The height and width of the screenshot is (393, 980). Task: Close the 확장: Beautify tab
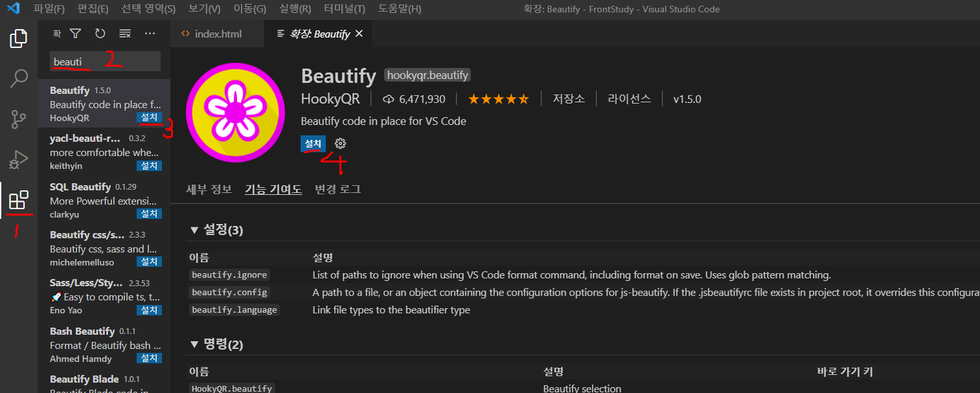click(359, 34)
